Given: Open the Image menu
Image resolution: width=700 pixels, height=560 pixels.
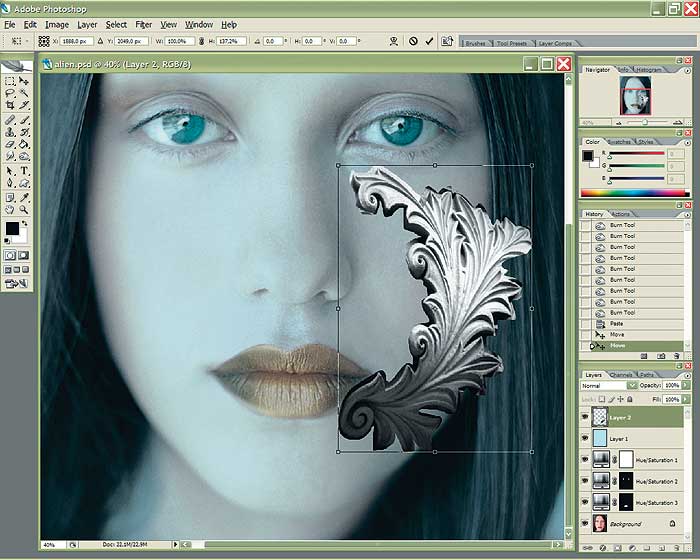Looking at the screenshot, I should click(57, 25).
